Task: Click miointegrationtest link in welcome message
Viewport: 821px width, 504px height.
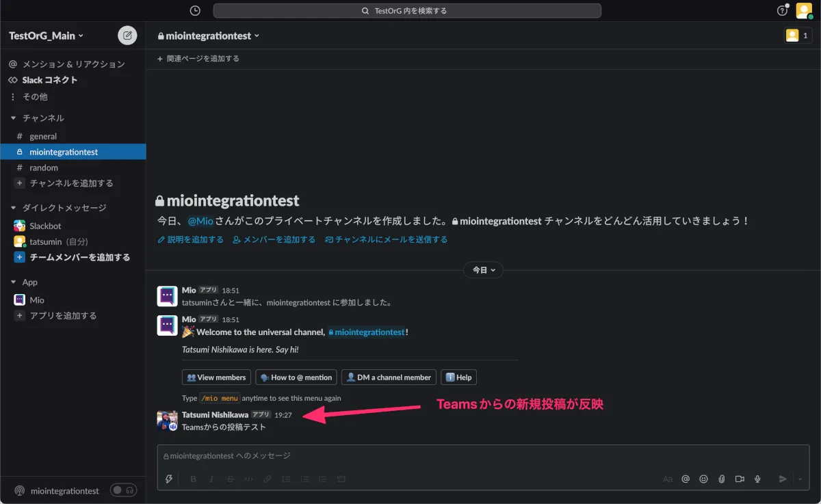Action: [367, 332]
